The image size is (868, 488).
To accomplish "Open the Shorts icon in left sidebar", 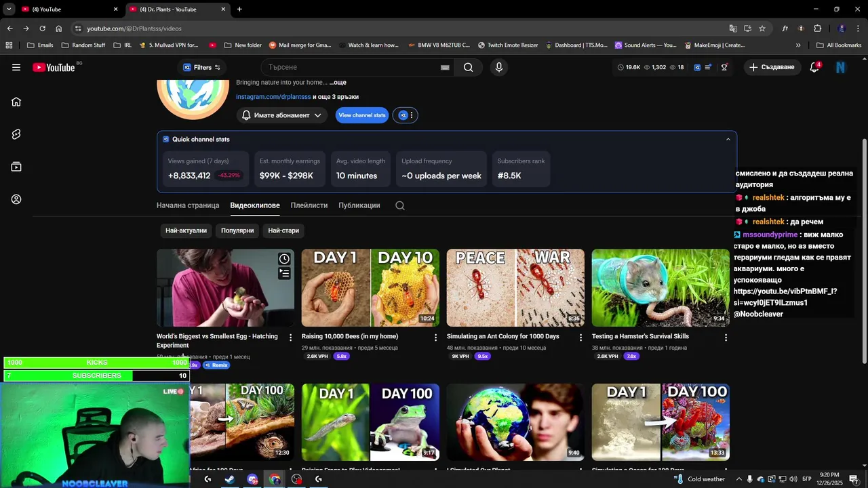I will pos(16,134).
